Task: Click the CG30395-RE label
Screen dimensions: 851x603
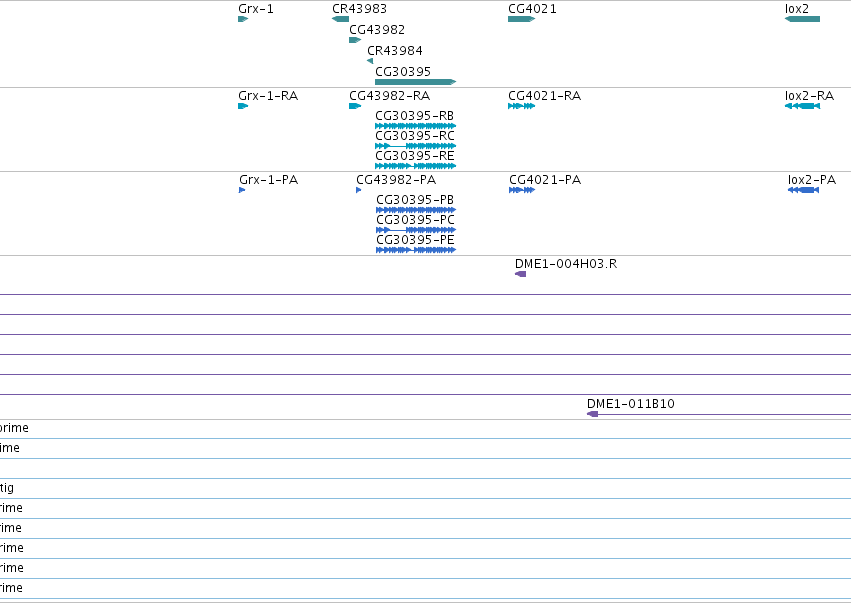Action: (x=415, y=156)
